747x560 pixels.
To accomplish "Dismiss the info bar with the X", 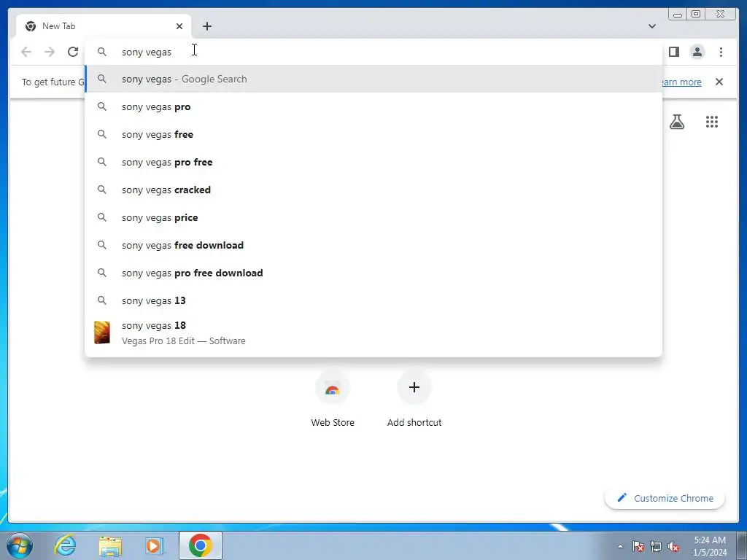I will 719,82.
